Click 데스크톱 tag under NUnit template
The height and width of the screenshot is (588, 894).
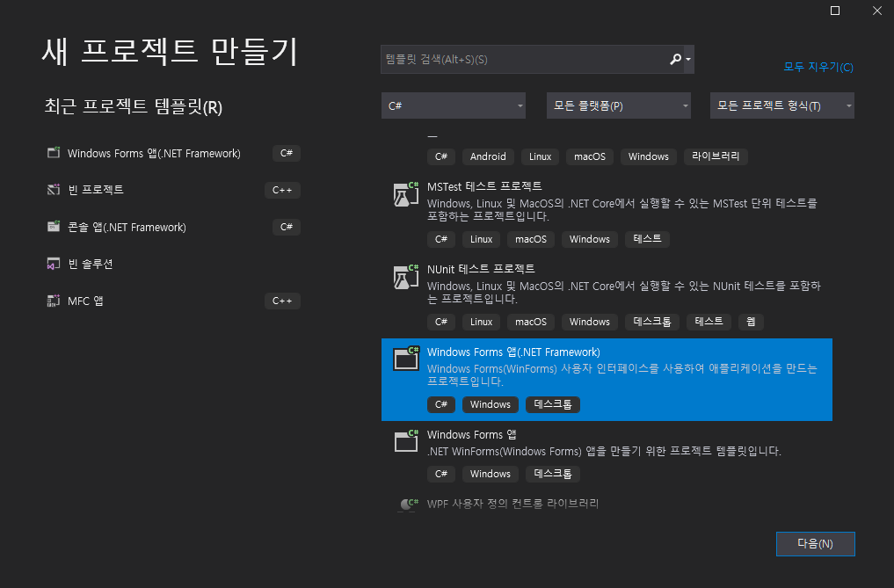click(x=652, y=322)
